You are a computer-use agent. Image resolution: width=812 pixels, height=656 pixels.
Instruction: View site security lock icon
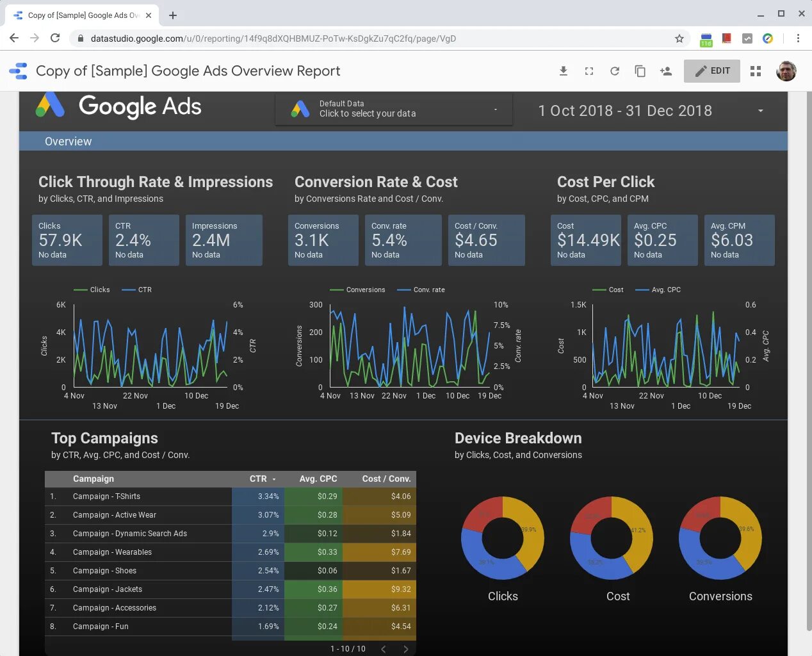pos(80,38)
